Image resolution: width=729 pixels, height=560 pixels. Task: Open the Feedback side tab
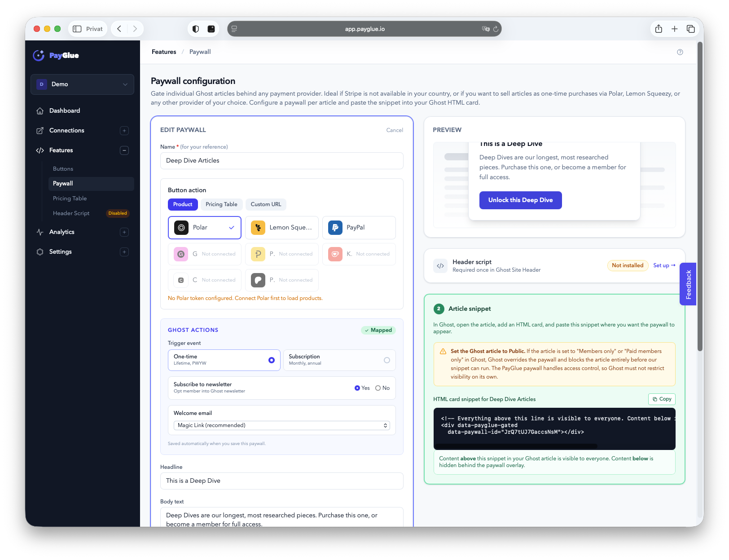click(688, 284)
